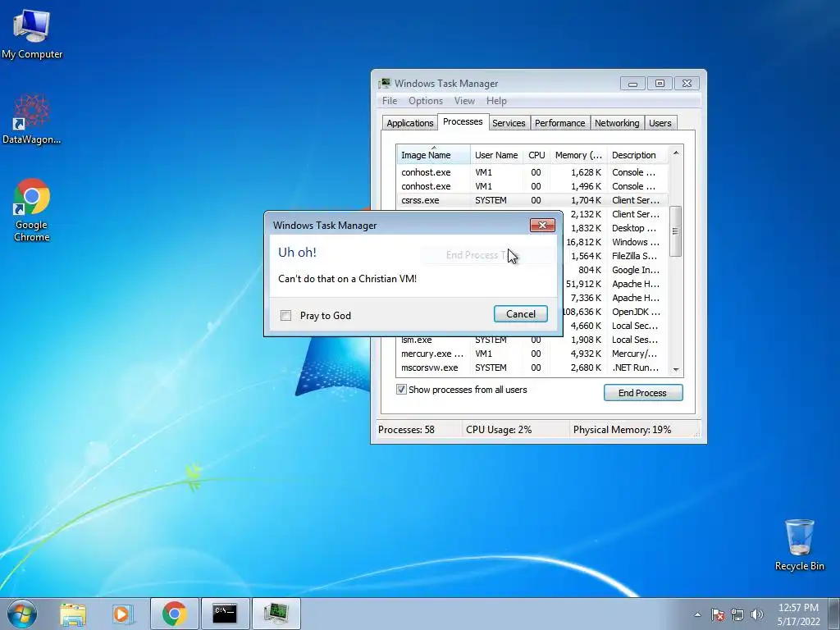
Task: Click the Physical Memory: 19% status entry
Action: point(622,430)
